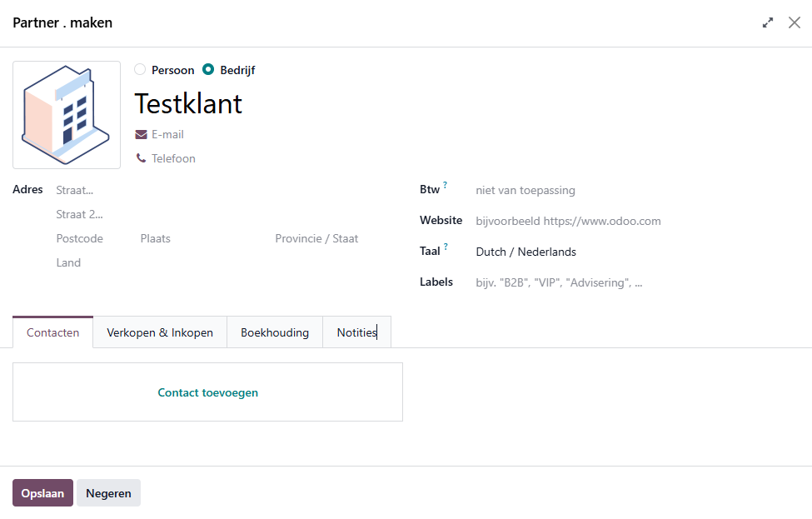Click the Taal help question mark
Screen dimensions: 812x519
click(x=446, y=247)
